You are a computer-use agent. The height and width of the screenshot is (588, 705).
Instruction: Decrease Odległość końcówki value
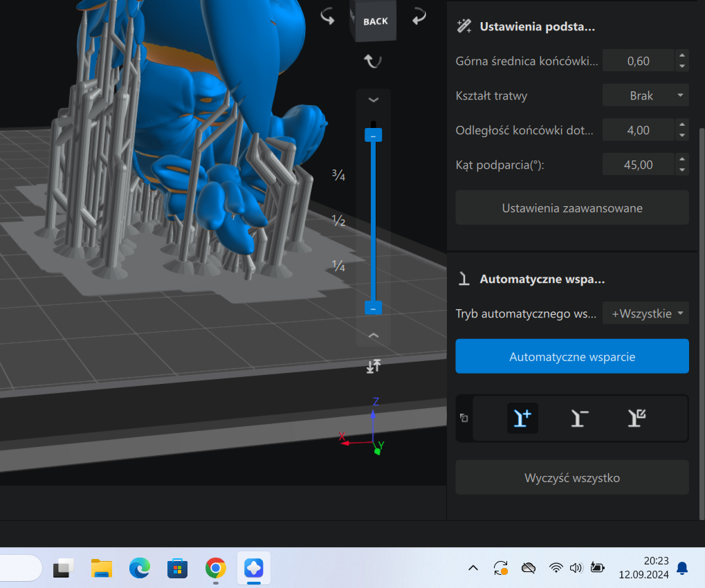coord(681,136)
